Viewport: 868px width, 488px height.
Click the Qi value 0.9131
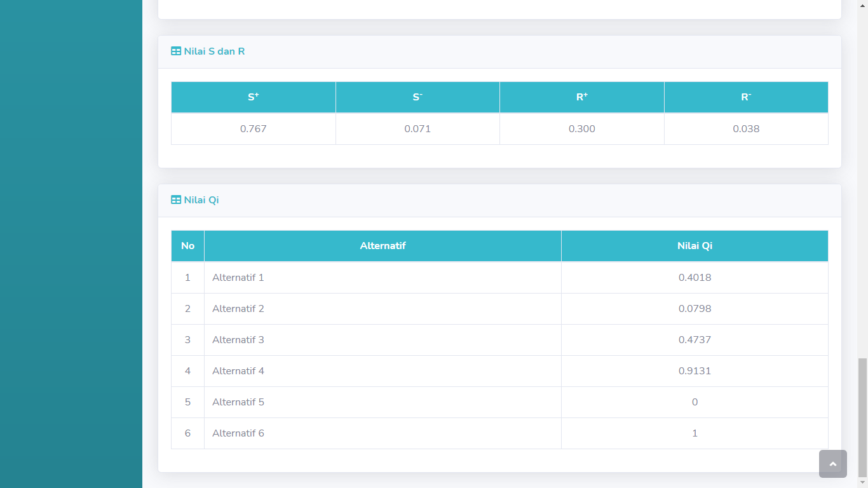coord(695,370)
